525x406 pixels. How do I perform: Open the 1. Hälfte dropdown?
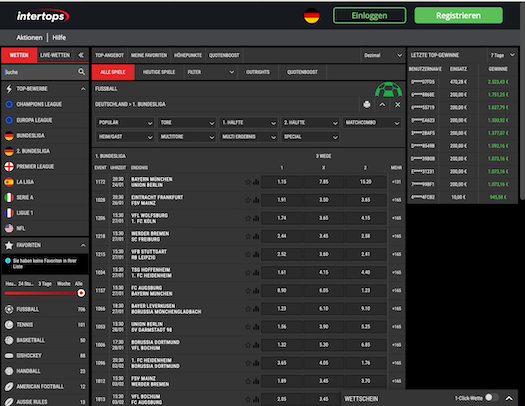coord(248,123)
